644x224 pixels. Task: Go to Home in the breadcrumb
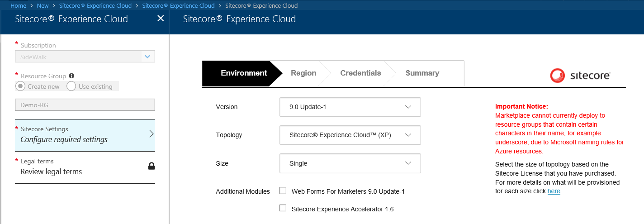click(18, 5)
